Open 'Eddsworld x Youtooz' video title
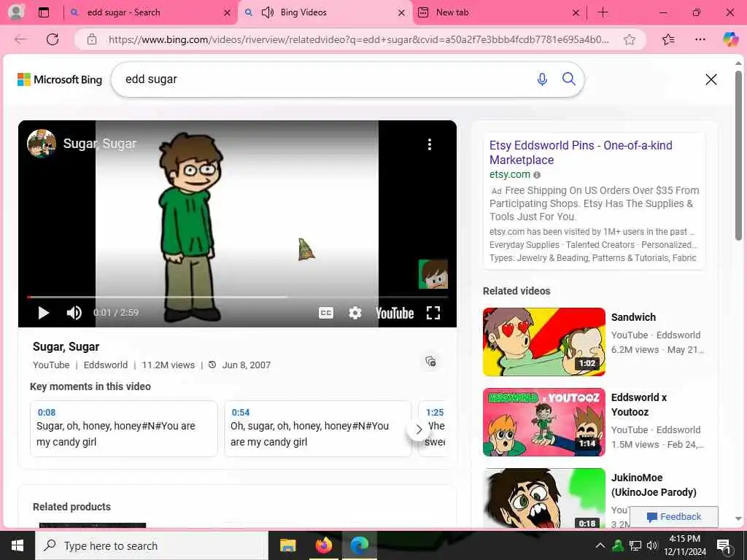Screen dimensions: 747x560 coord(639,404)
